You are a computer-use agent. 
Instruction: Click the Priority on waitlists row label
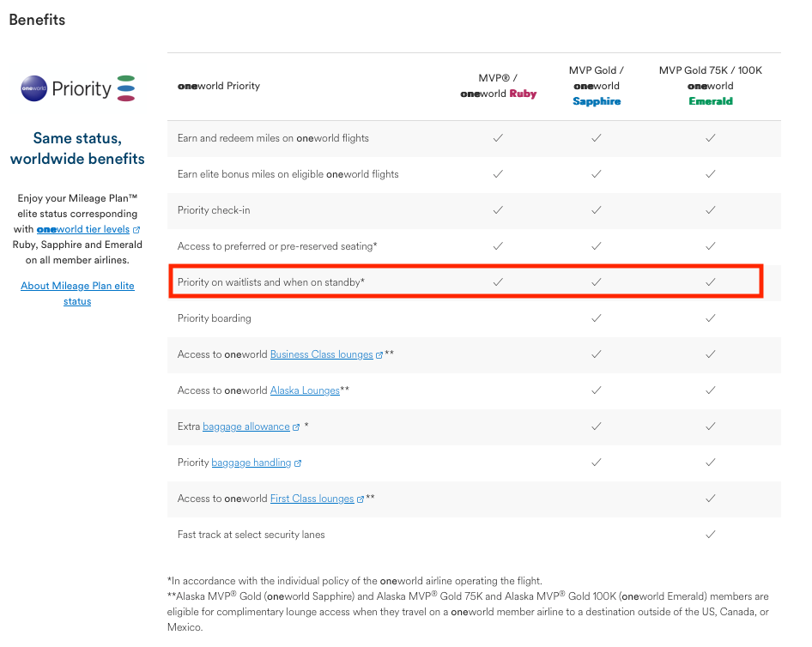[271, 282]
